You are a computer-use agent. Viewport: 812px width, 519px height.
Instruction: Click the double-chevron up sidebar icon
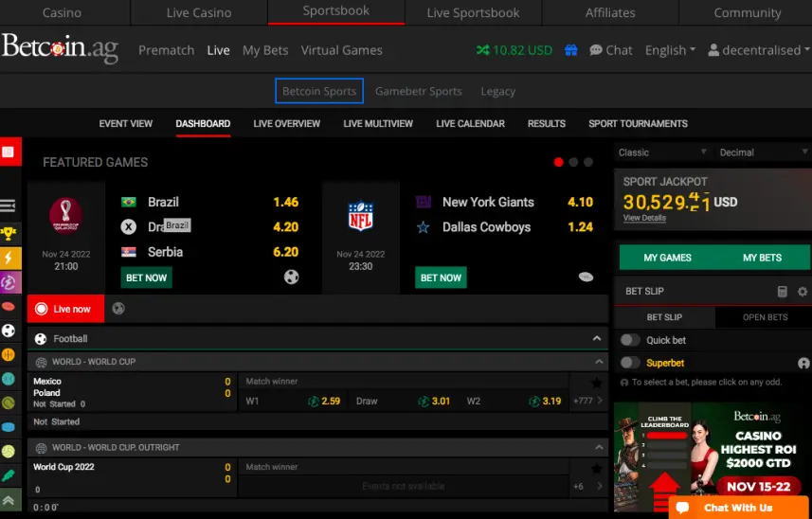(9, 500)
